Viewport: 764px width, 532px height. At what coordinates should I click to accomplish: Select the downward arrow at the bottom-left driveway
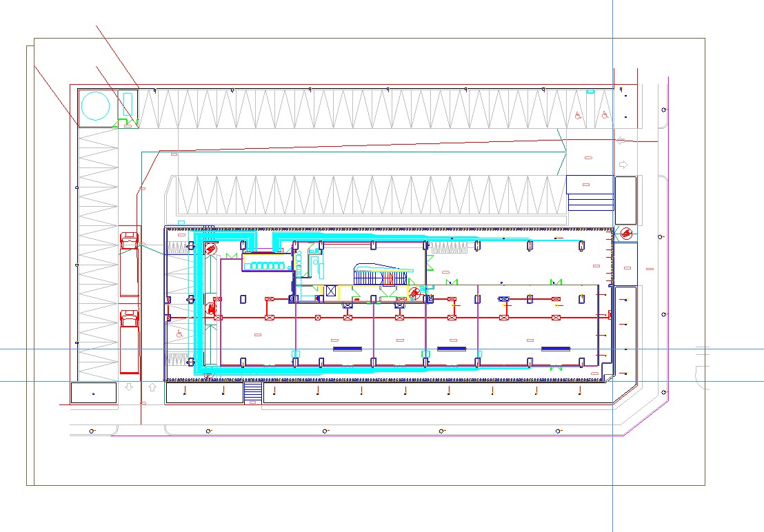[x=129, y=388]
